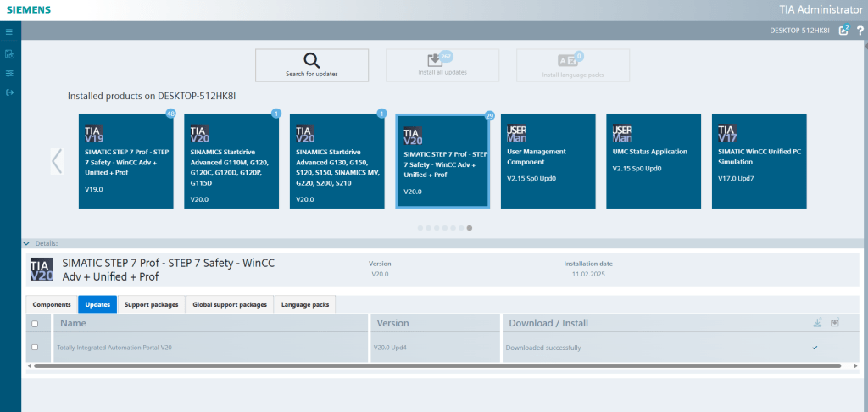The width and height of the screenshot is (868, 412).
Task: Open the notifications icon with badge 2
Action: click(843, 31)
